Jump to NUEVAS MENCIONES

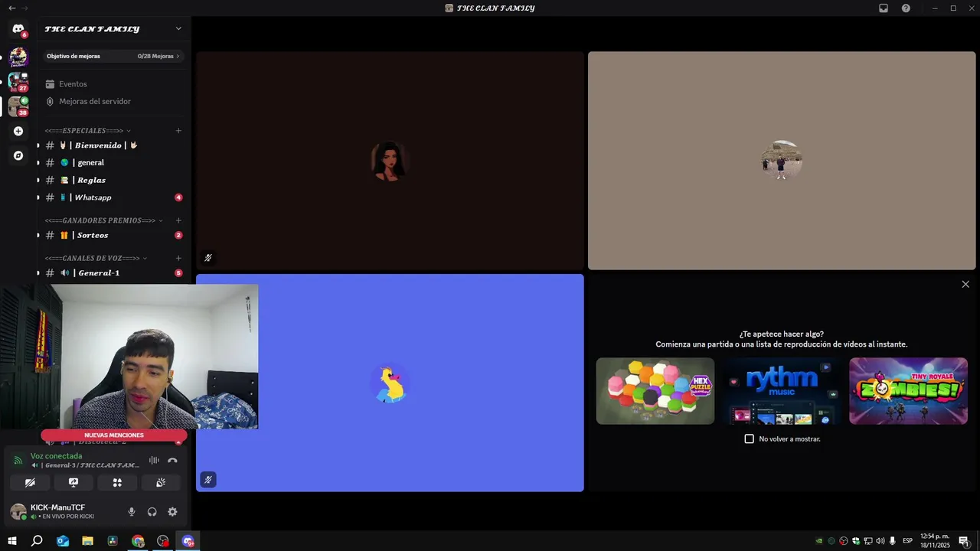(114, 435)
